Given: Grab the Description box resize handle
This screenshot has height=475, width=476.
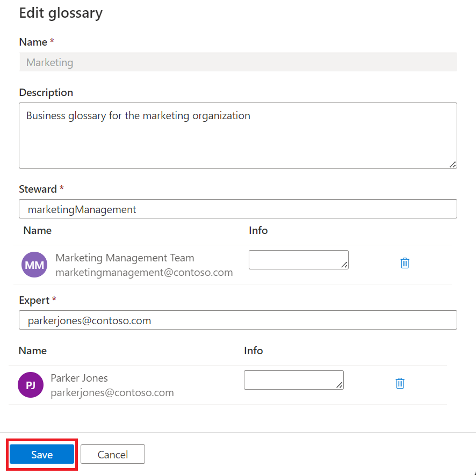Looking at the screenshot, I should click(453, 164).
